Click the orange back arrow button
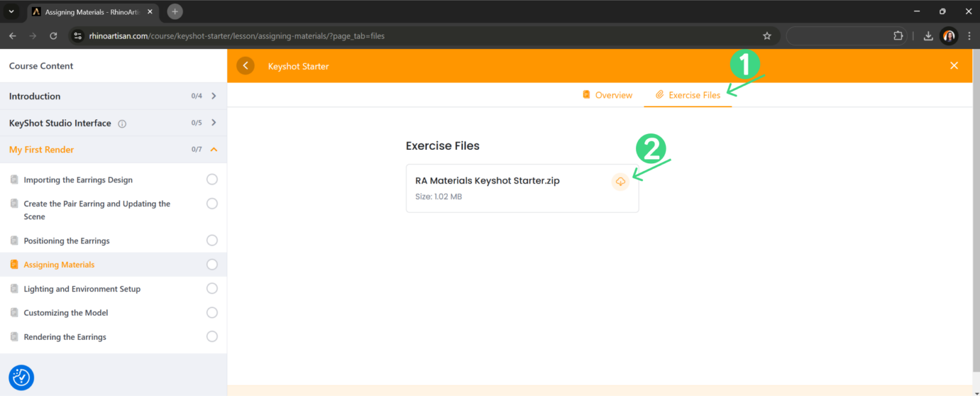 point(246,66)
